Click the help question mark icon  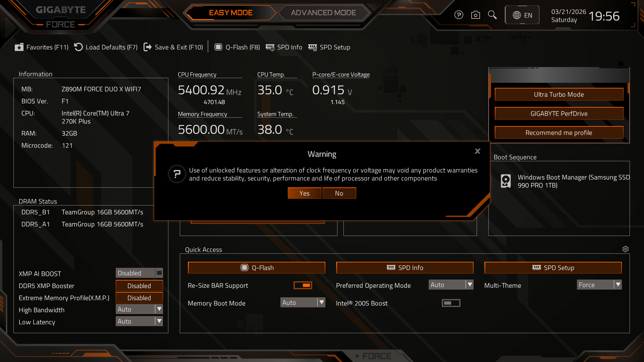459,15
